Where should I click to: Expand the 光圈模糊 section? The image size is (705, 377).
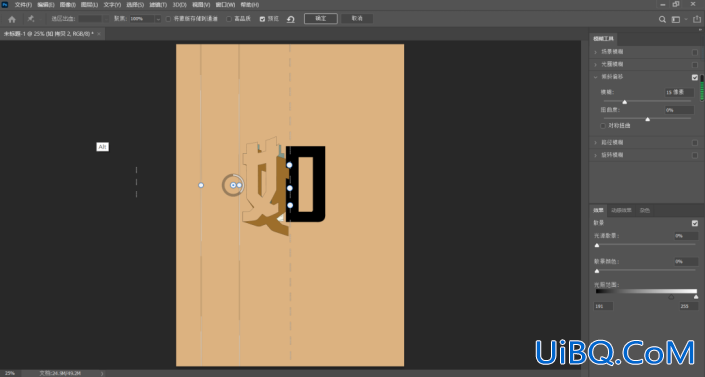point(596,65)
